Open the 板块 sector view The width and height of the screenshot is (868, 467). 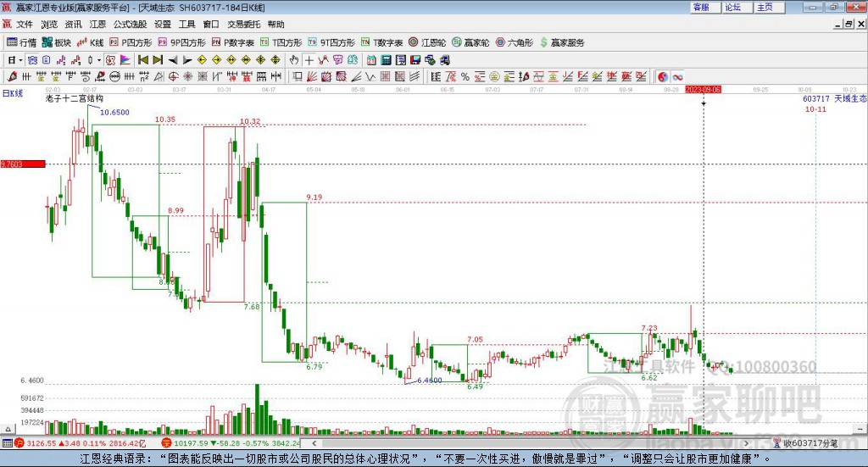pyautogui.click(x=57, y=42)
